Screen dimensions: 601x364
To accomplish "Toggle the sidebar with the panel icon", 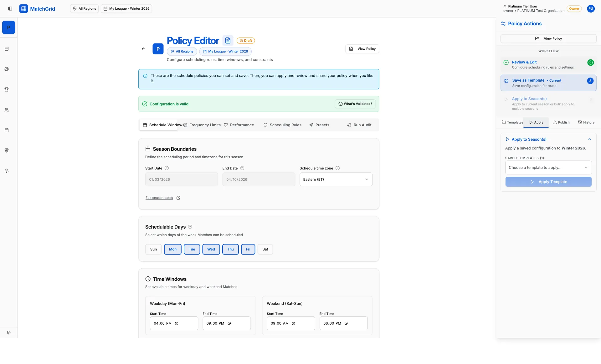I will (x=10, y=8).
